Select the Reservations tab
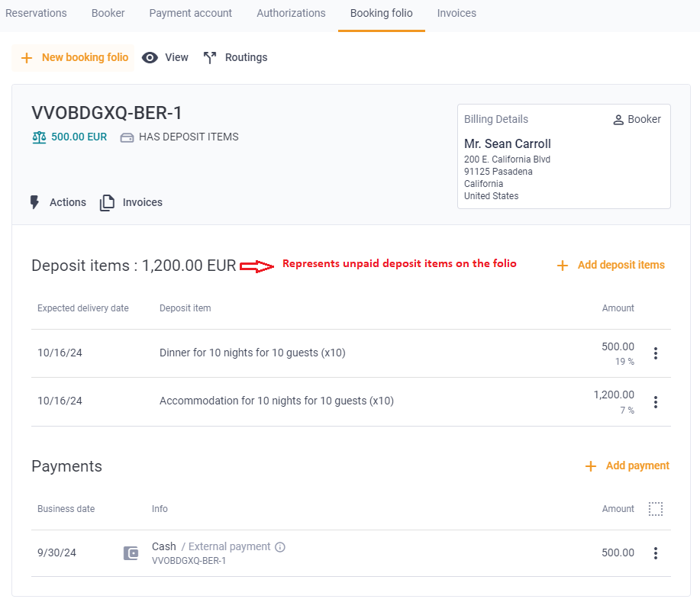The height and width of the screenshot is (612, 700). click(36, 13)
